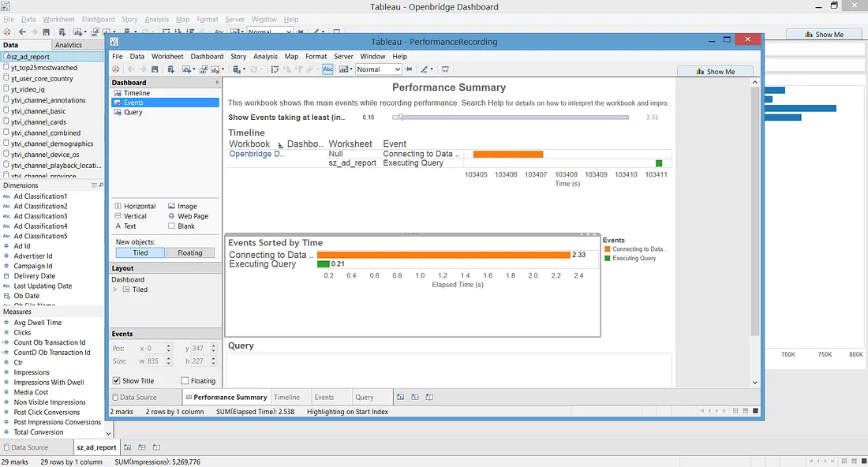The width and height of the screenshot is (868, 467).
Task: Click the Show Me button
Action: (715, 72)
